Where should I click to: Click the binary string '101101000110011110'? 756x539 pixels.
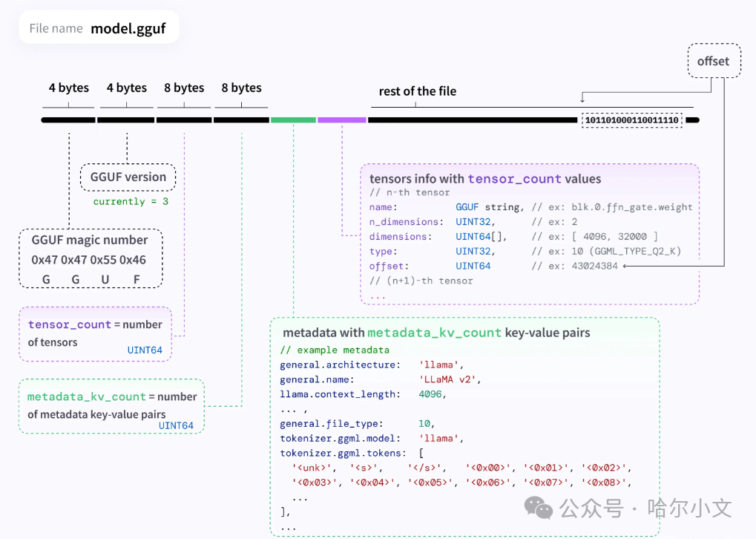[x=631, y=120]
